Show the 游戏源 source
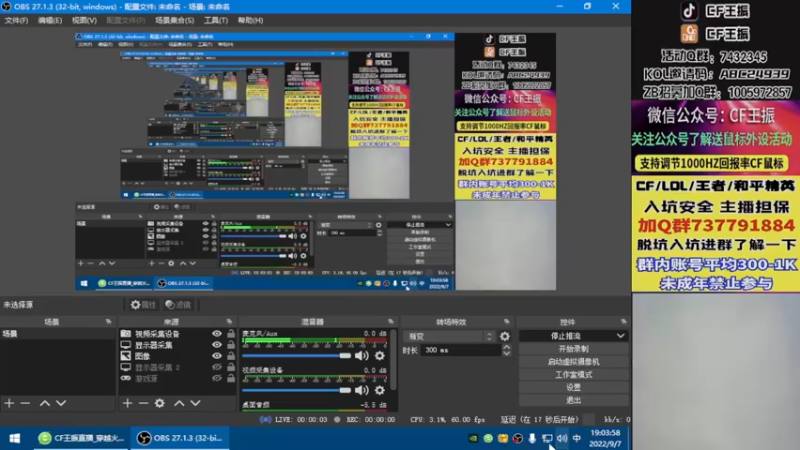 coord(217,379)
